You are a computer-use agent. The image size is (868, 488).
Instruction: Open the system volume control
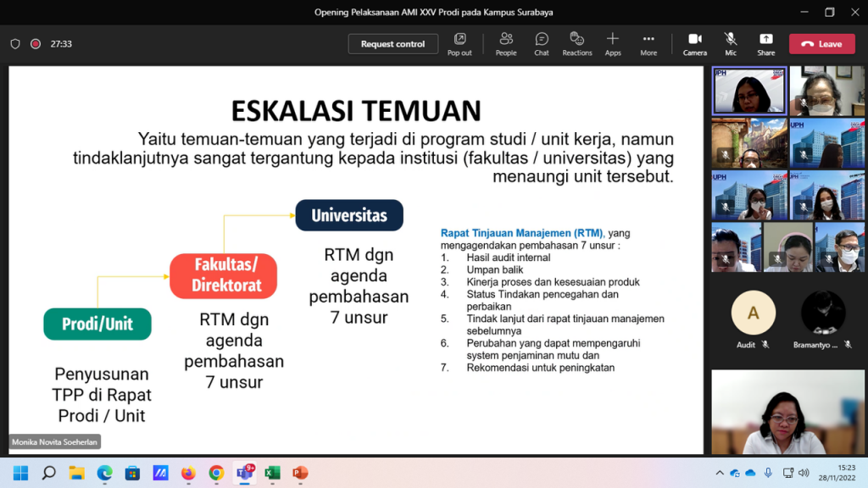pos(803,473)
